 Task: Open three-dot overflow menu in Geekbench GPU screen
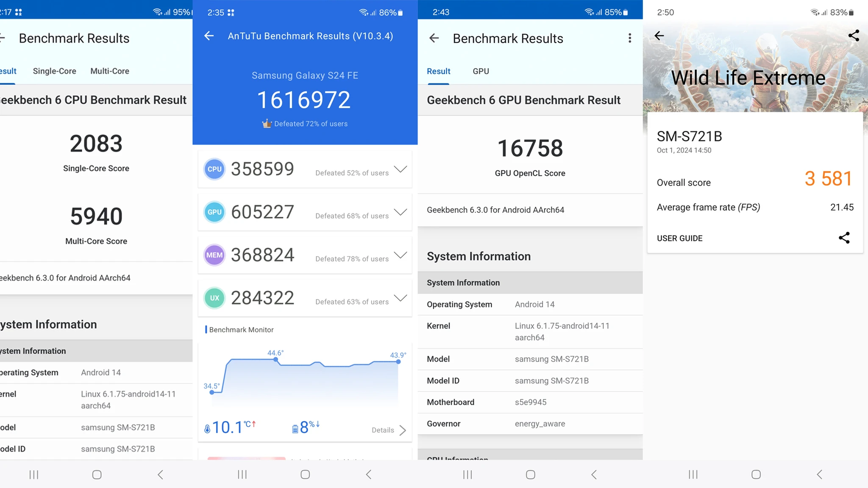(630, 38)
